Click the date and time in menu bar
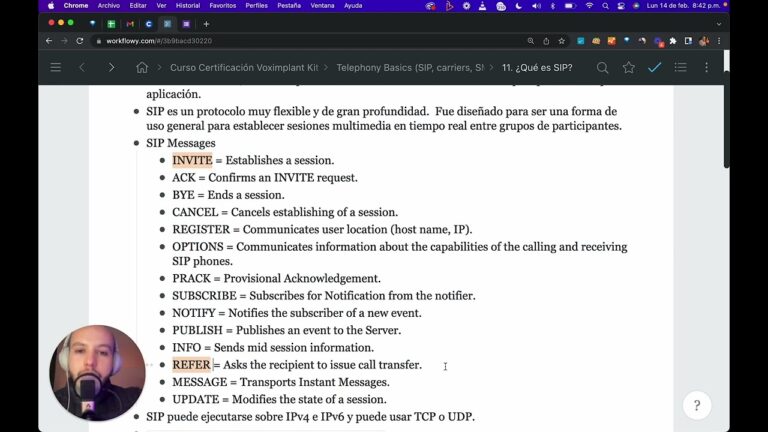Screen dimensions: 768x432 683,5
